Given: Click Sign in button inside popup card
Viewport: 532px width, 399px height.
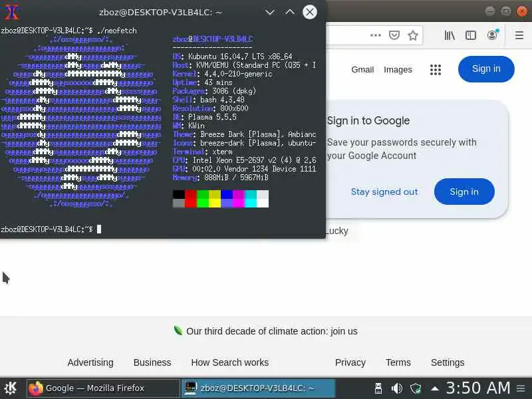Looking at the screenshot, I should (x=464, y=192).
